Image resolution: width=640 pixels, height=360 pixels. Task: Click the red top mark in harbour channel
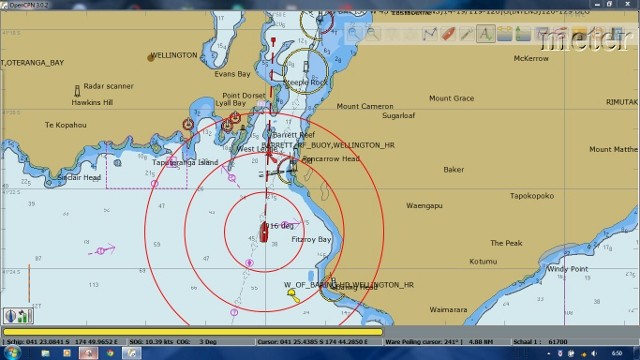273,41
